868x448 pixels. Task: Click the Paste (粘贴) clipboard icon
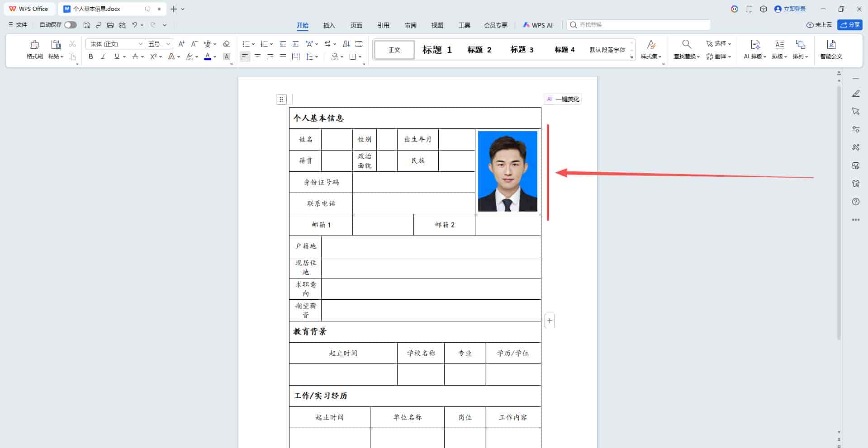click(56, 44)
